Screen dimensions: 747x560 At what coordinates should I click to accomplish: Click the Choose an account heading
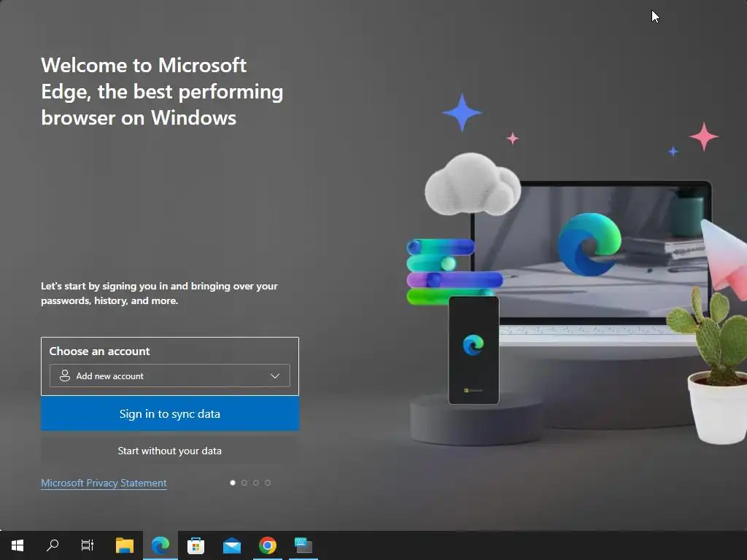[x=99, y=351]
